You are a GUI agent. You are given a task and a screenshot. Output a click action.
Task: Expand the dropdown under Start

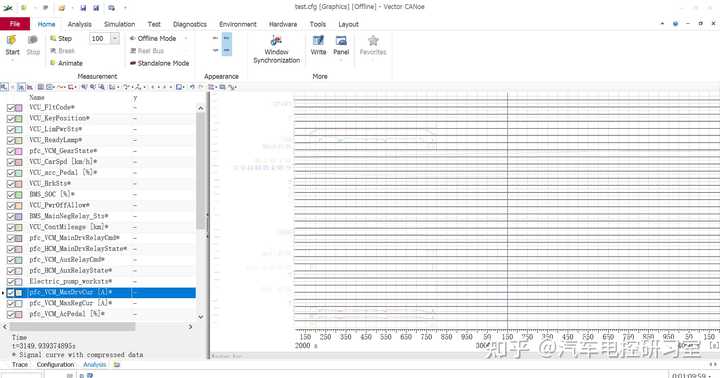point(12,60)
